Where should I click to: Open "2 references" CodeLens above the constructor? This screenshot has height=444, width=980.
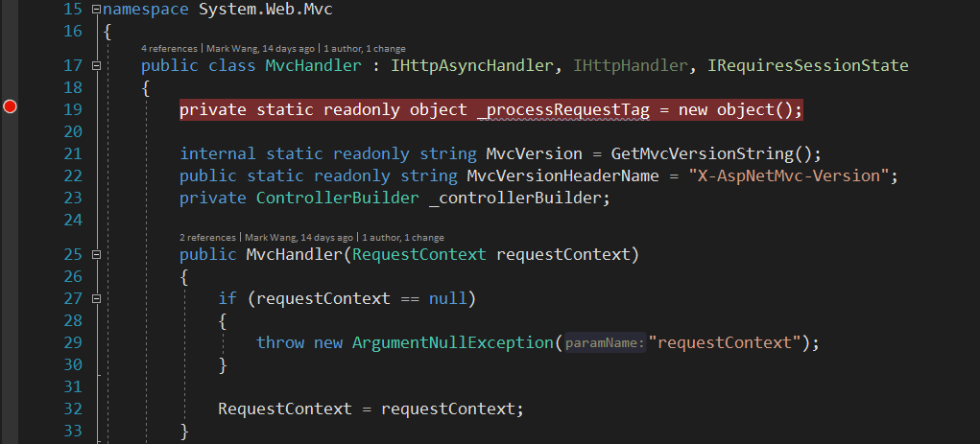(x=207, y=237)
